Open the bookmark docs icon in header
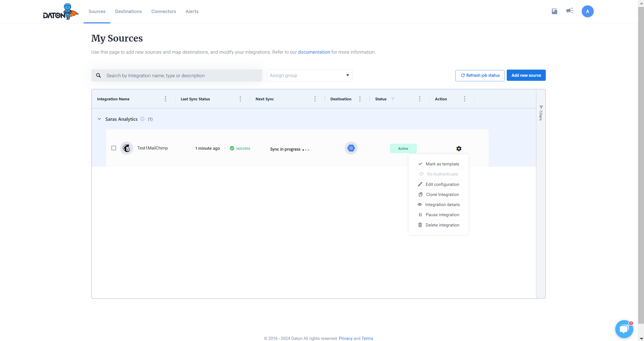Image resolution: width=644 pixels, height=341 pixels. [554, 11]
